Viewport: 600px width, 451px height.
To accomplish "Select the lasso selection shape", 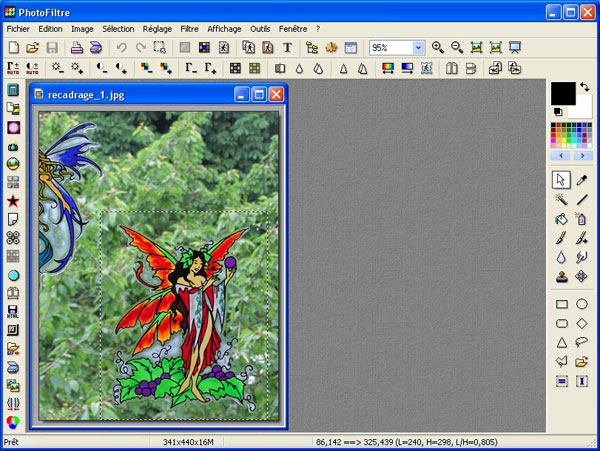I will pyautogui.click(x=582, y=342).
